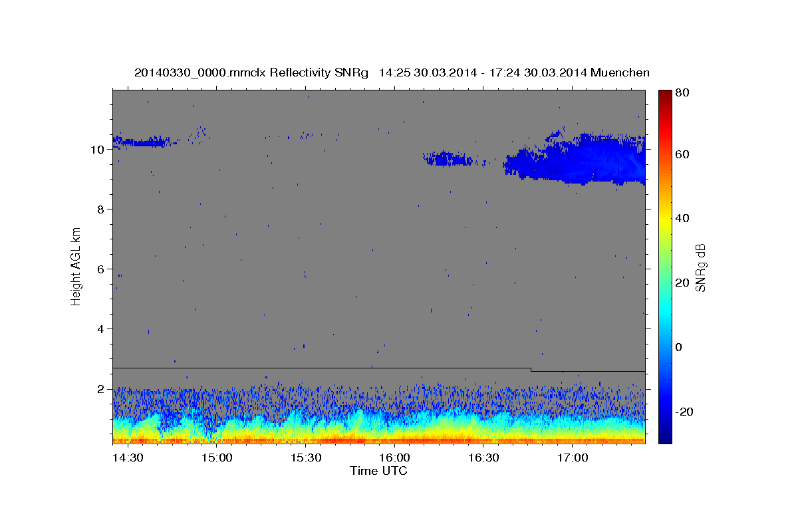
Task: Click the 'Time UTC' axis label
Action: pos(378,471)
